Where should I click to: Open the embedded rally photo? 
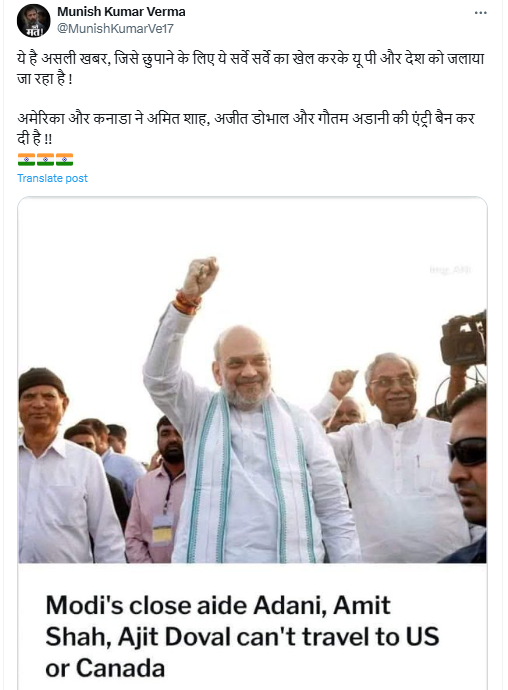click(x=252, y=381)
